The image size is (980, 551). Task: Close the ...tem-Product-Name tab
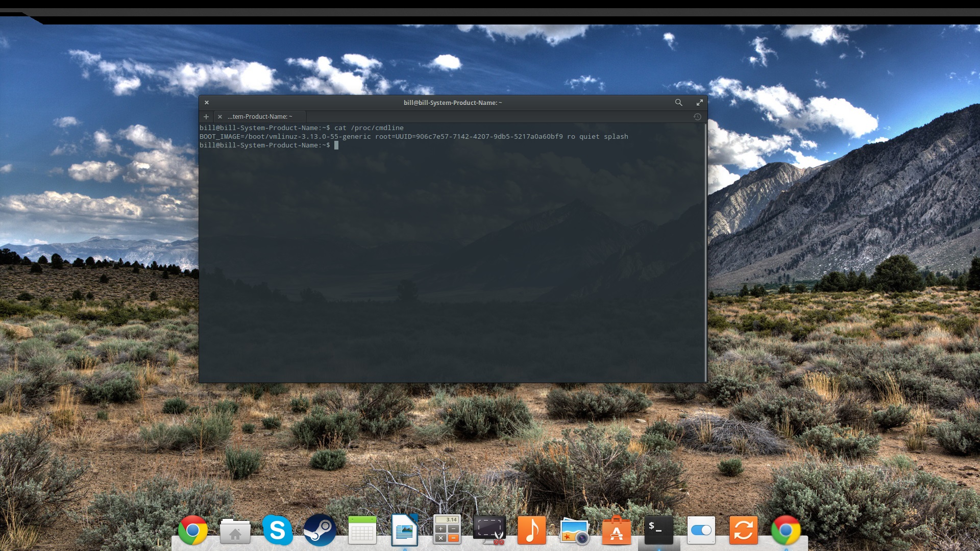click(x=220, y=117)
